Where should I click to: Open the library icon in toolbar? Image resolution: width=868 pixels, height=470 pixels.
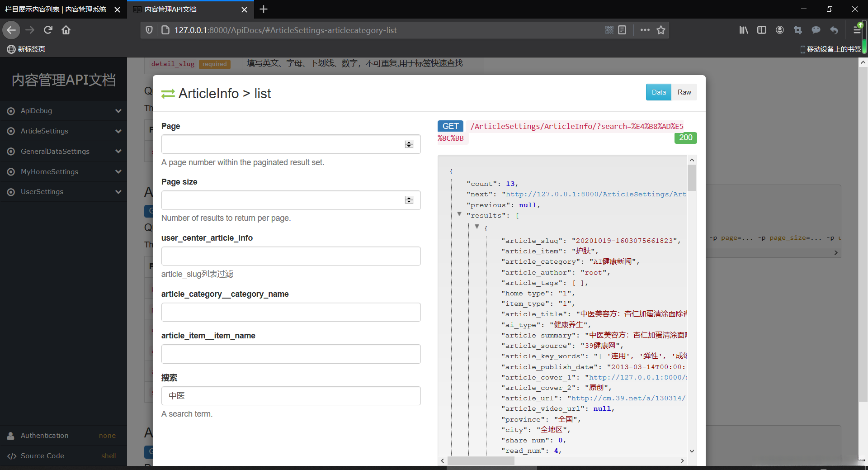tap(744, 30)
